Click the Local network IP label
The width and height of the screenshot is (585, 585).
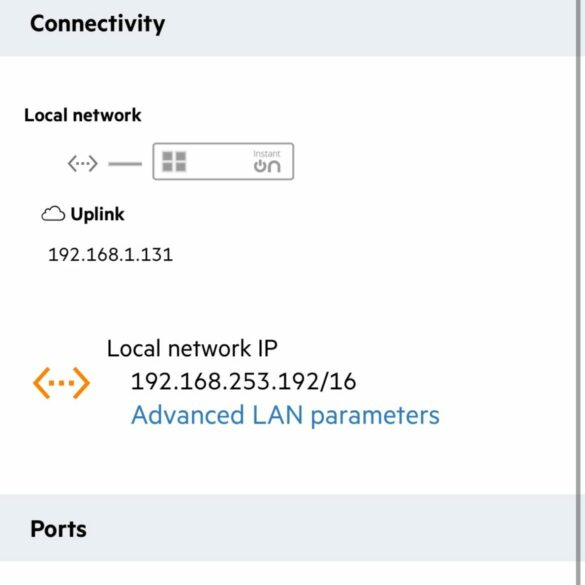click(x=192, y=348)
